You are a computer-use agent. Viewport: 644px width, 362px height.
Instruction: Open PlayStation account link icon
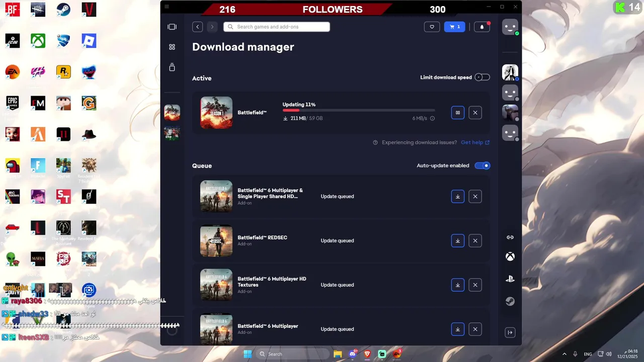pyautogui.click(x=510, y=279)
